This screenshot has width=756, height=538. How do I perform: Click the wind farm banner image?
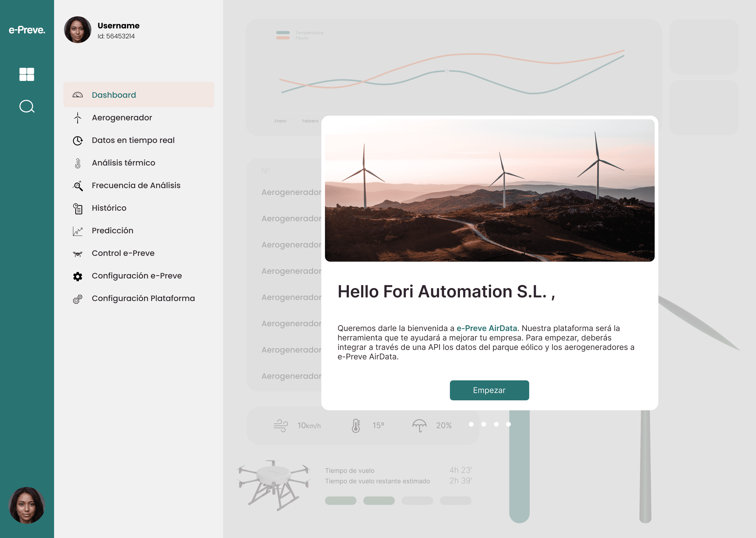click(x=490, y=190)
